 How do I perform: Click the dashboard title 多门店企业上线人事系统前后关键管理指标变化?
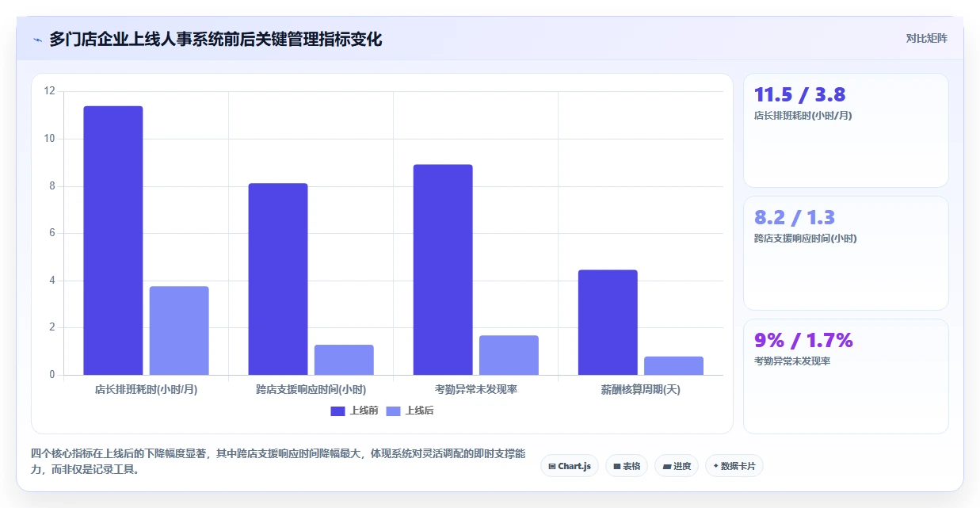[x=215, y=39]
